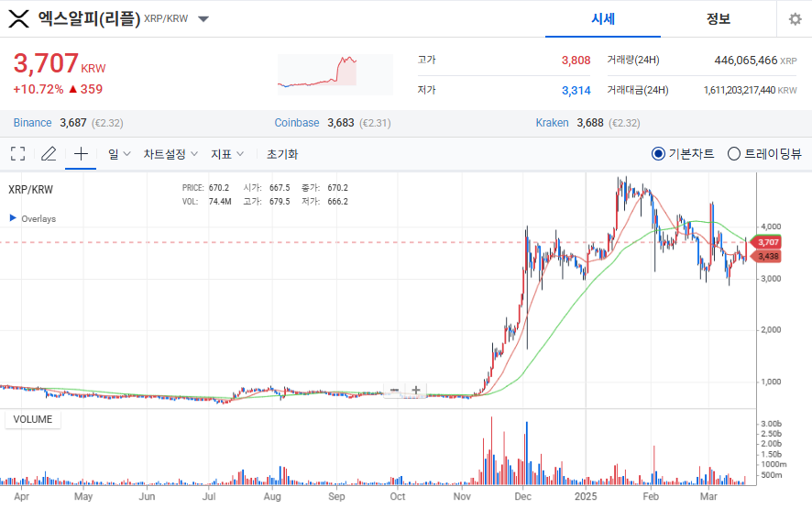Click the 2025 label on time axis

point(586,496)
